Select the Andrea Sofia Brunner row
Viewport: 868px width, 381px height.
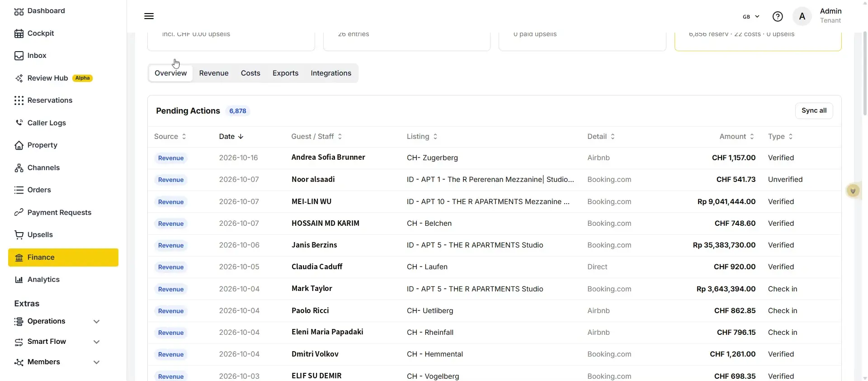click(x=494, y=158)
